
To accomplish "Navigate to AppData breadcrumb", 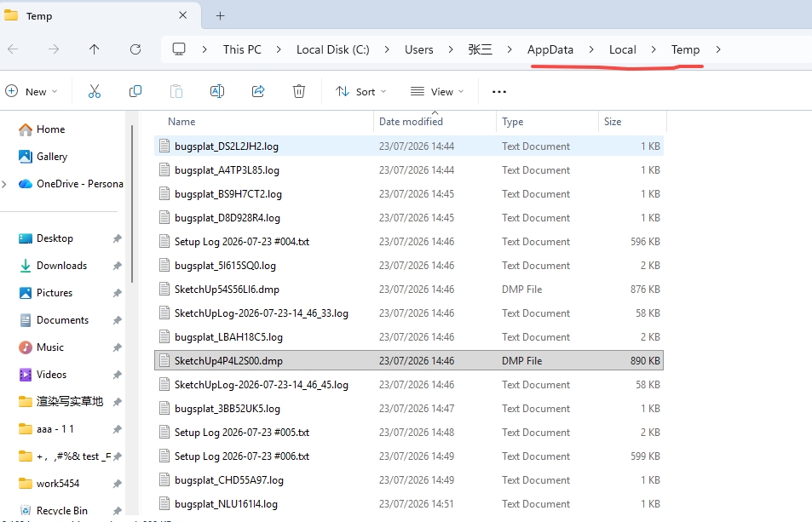I will click(550, 49).
